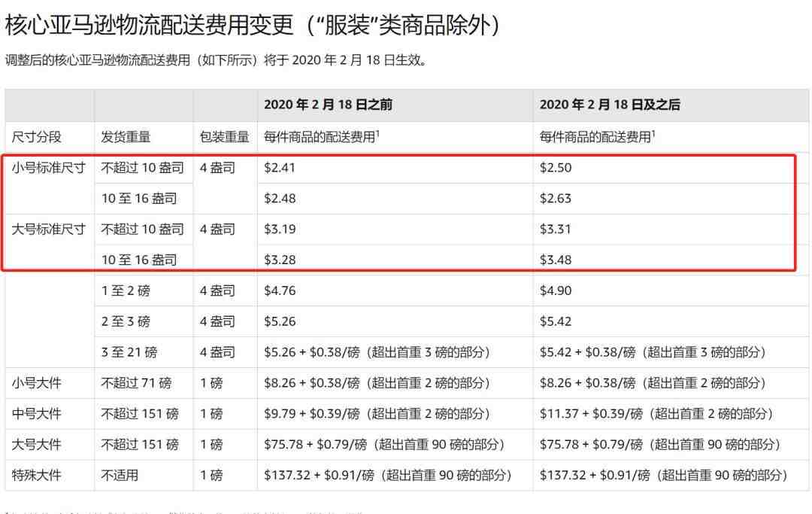This screenshot has height=514, width=812.
Task: Select the 包装重量 header cell
Action: 224,137
